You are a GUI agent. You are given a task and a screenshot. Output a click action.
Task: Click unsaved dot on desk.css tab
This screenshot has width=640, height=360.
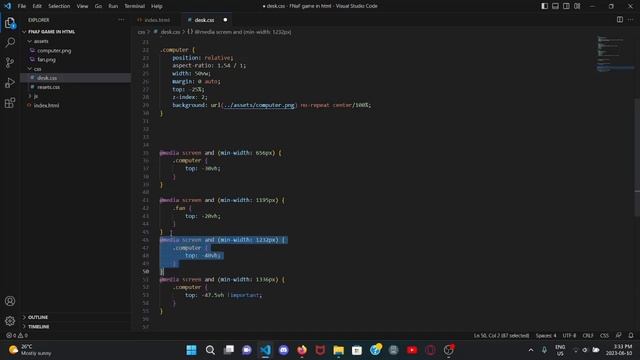pyautogui.click(x=225, y=20)
